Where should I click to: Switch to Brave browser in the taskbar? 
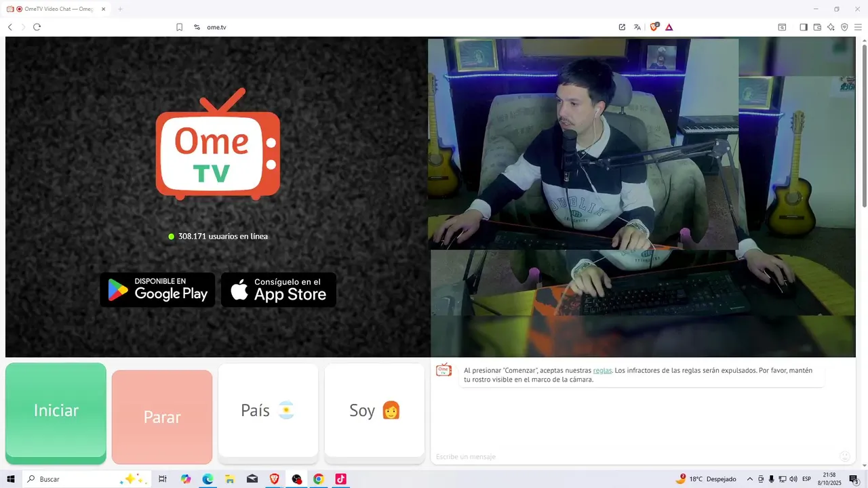click(275, 479)
